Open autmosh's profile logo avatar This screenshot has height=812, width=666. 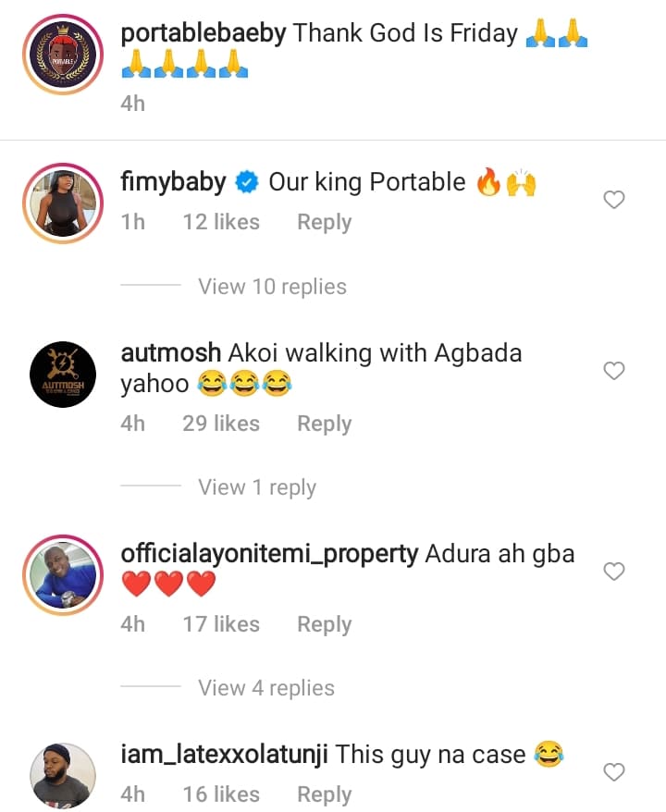click(x=64, y=373)
